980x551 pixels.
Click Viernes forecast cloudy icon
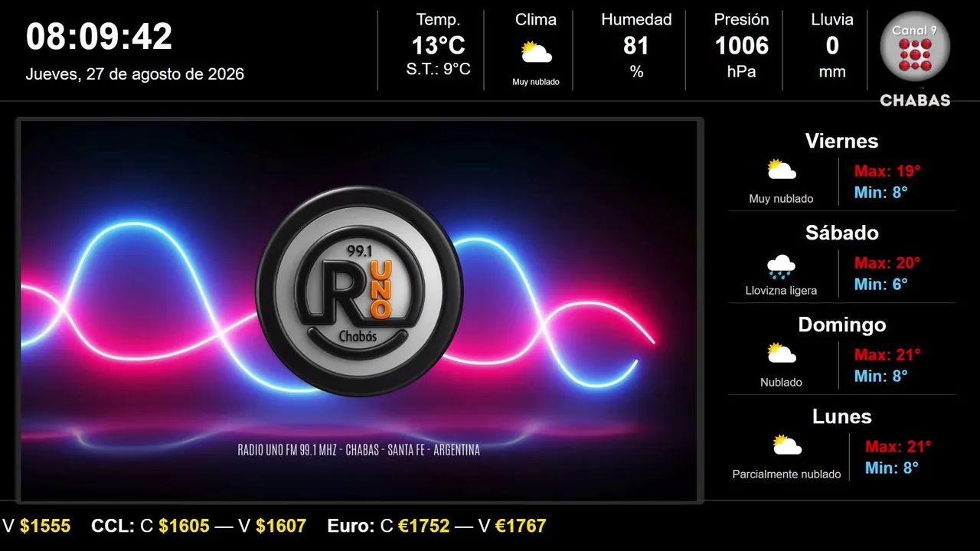point(781,169)
